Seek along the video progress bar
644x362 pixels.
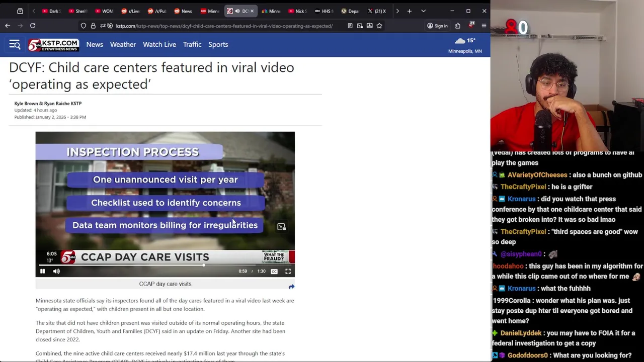coord(165,265)
